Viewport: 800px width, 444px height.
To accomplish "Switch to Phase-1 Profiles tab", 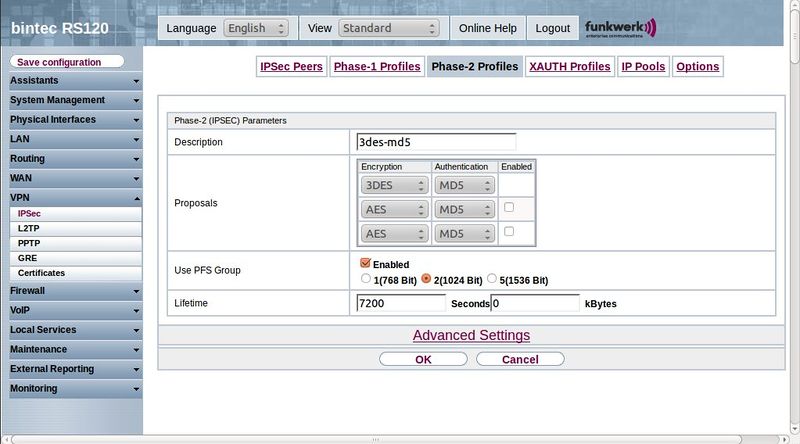I will coord(377,66).
